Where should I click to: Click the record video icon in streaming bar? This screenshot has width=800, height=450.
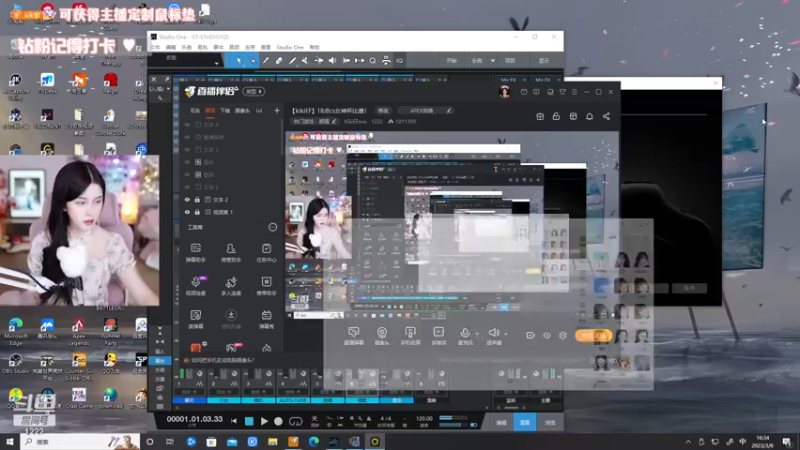point(530,335)
